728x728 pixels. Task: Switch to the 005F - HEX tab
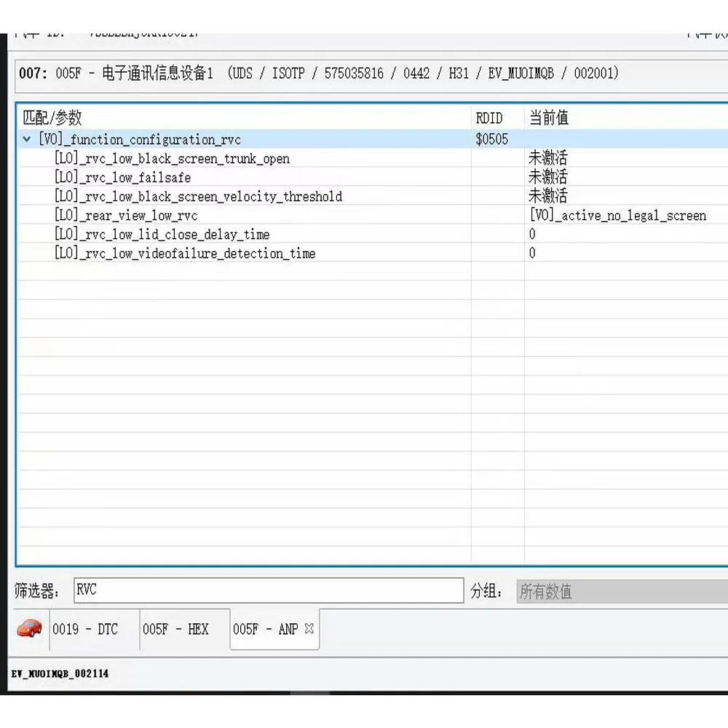175,629
